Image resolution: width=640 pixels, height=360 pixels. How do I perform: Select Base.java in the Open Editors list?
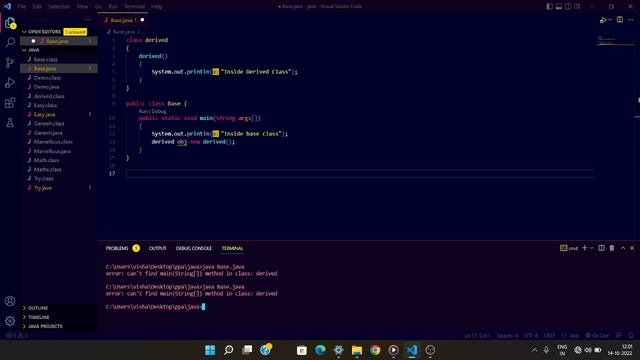point(59,41)
